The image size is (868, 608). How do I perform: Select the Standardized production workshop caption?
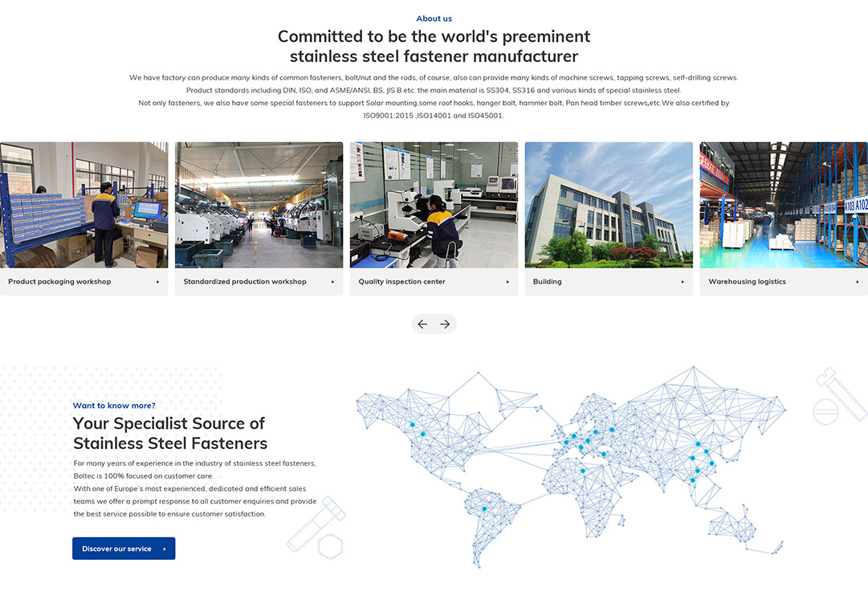pos(245,282)
